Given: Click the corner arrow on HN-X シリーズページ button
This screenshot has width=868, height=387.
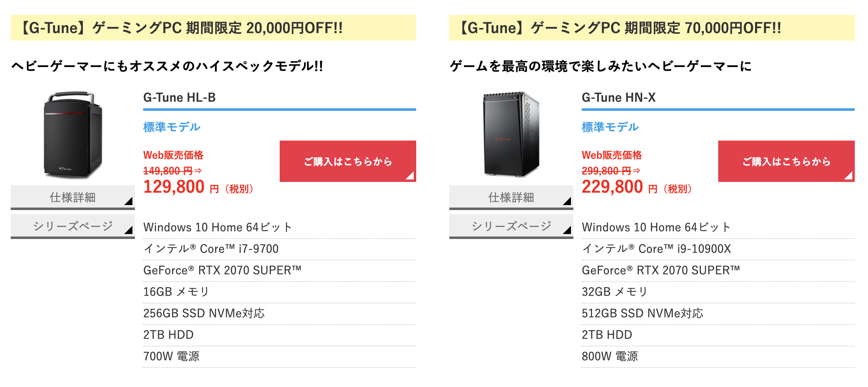Looking at the screenshot, I should pos(567,230).
